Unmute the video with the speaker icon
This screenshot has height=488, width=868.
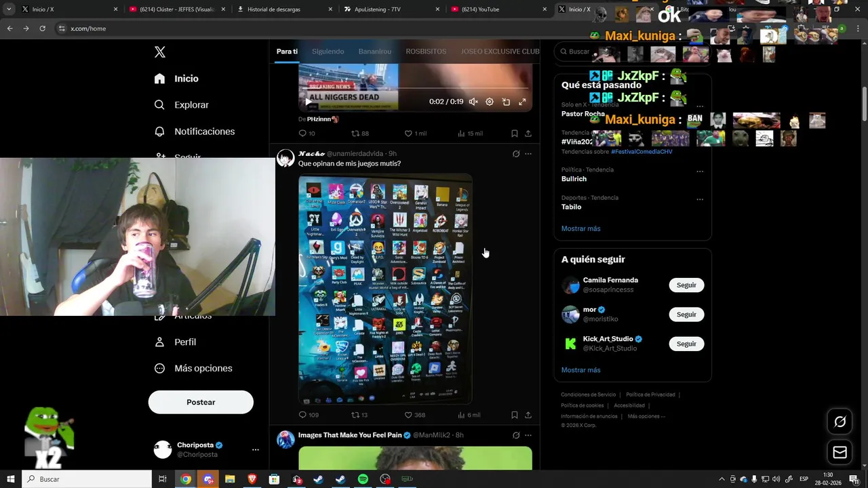473,102
